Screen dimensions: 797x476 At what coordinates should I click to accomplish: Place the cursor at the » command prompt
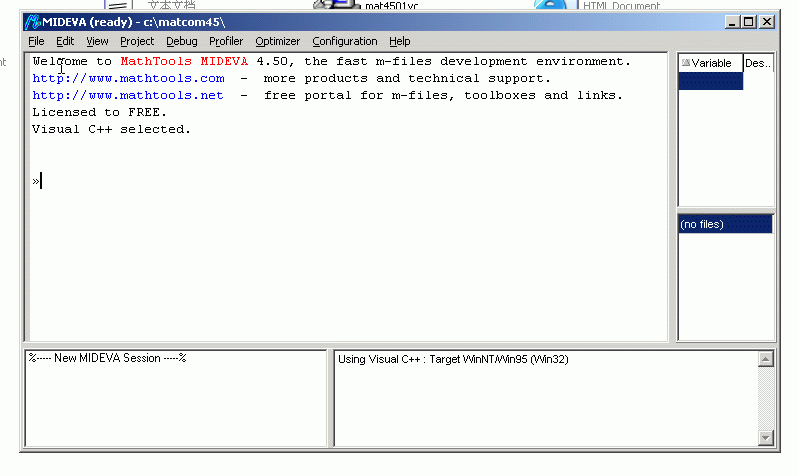pos(37,181)
